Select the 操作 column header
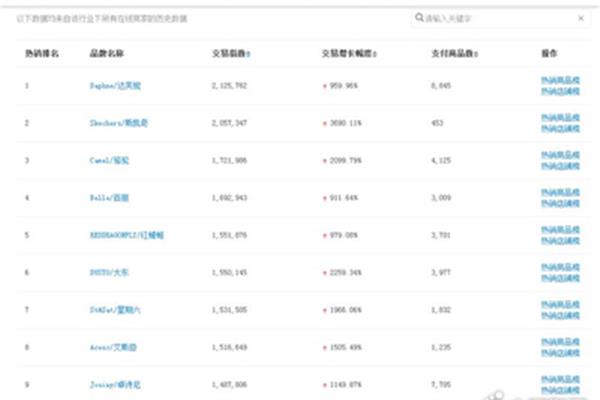 pyautogui.click(x=549, y=54)
